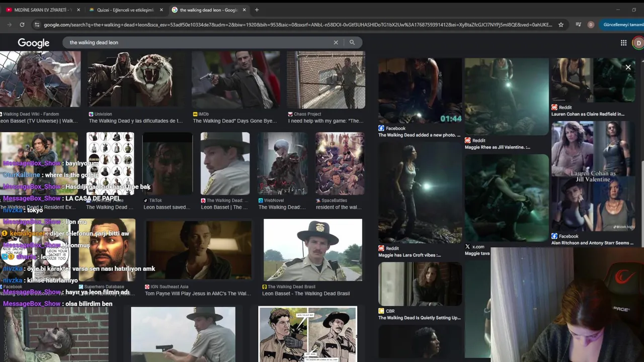Open the media control icon in Chrome toolbar
The height and width of the screenshot is (362, 644).
(578, 25)
